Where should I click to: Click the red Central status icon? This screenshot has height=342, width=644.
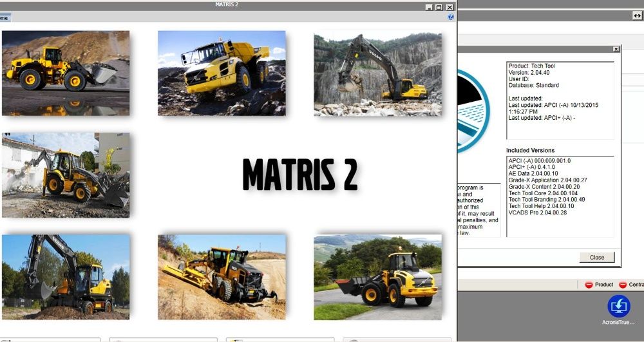coord(623,285)
